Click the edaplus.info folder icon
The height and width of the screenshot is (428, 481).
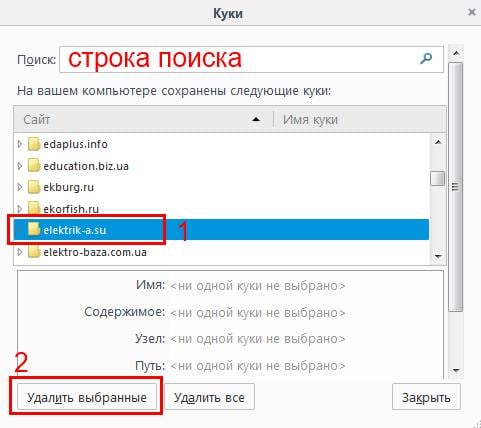(x=34, y=144)
